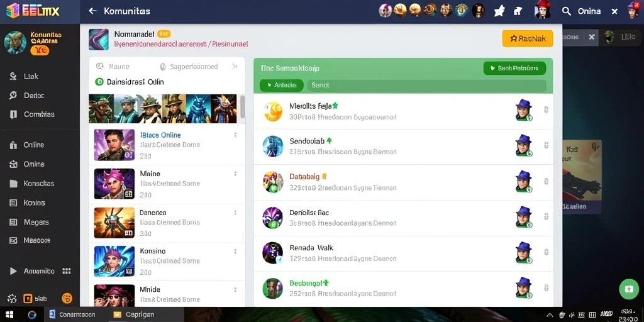Select the Mlnine thumbnail image
This screenshot has width=644, height=322.
point(114,184)
